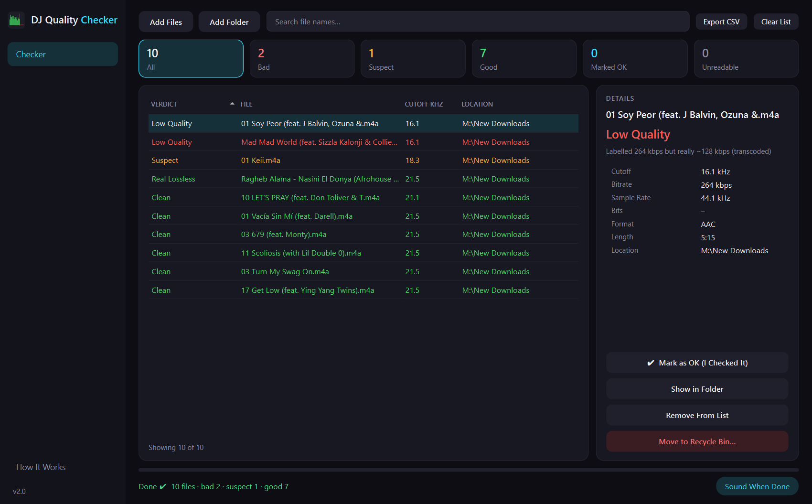Click the v2.0 version label
Viewport: 812px width, 504px height.
pos(19,492)
